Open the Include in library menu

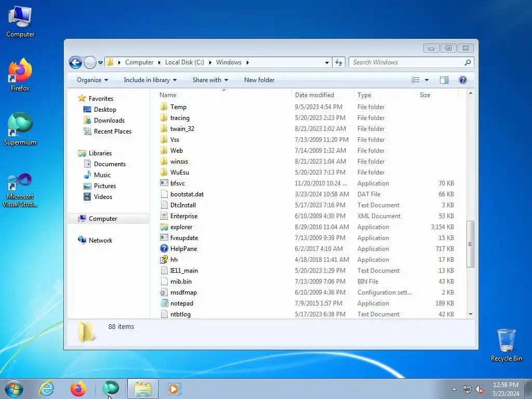150,80
